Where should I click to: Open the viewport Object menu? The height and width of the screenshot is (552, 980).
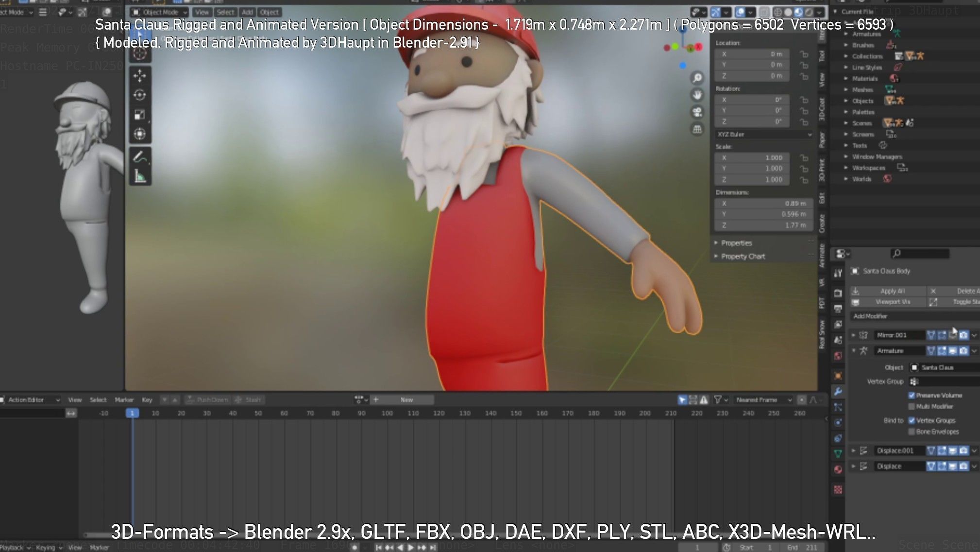[269, 12]
